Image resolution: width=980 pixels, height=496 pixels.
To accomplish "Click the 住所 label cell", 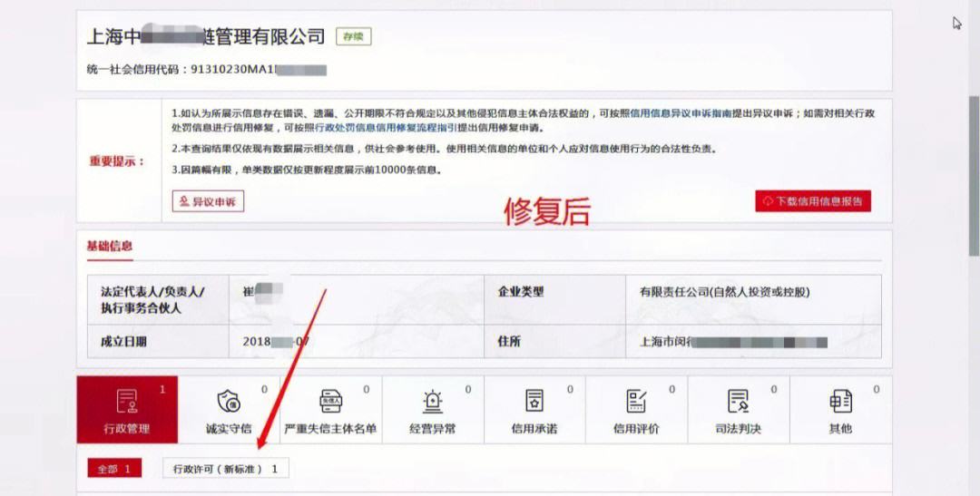I will pos(555,341).
